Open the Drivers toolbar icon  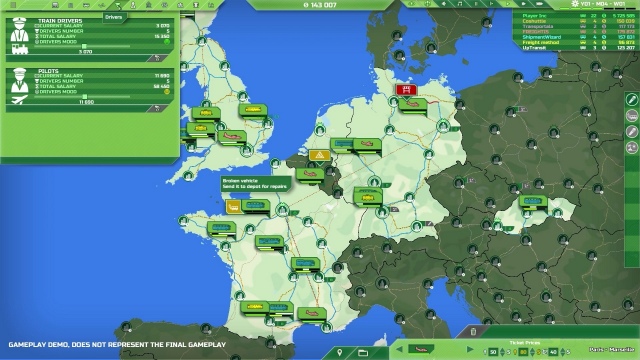(x=118, y=5)
